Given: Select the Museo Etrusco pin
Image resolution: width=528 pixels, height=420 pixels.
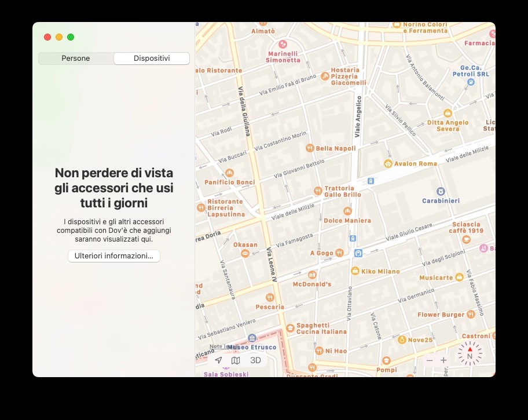Looking at the screenshot, I should tap(252, 338).
